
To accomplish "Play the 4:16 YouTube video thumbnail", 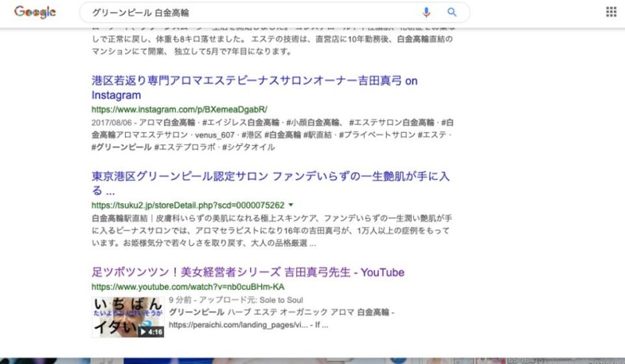I will [128, 317].
